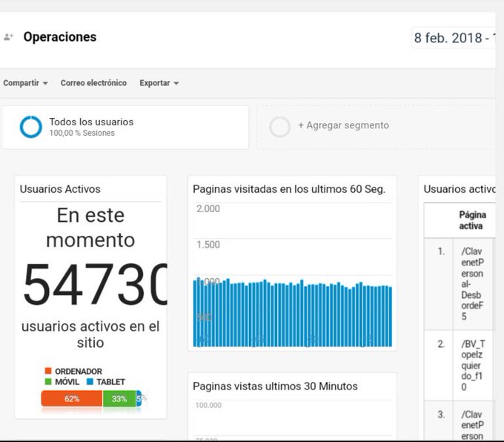
Task: Click + Agregar segmento
Action: click(343, 125)
